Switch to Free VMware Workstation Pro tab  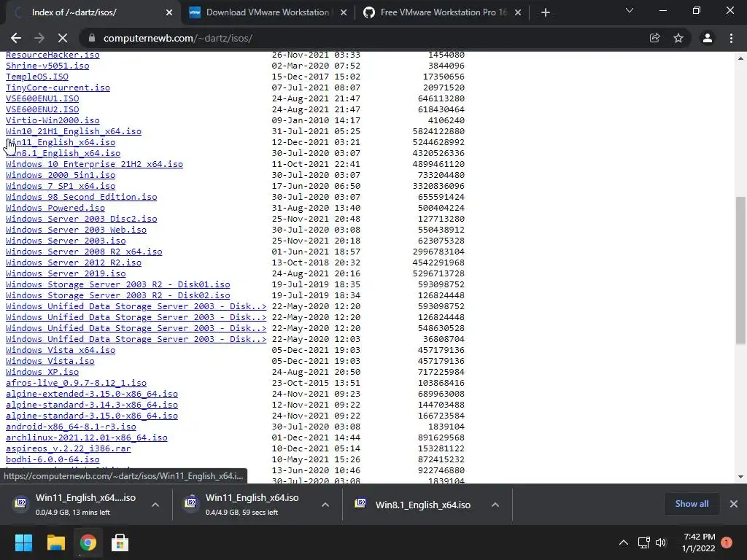(442, 12)
